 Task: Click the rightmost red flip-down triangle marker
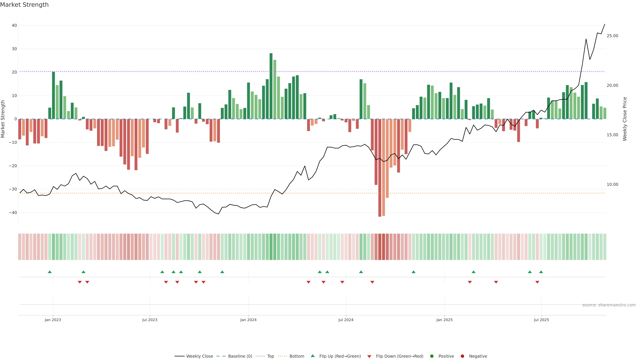(x=537, y=282)
